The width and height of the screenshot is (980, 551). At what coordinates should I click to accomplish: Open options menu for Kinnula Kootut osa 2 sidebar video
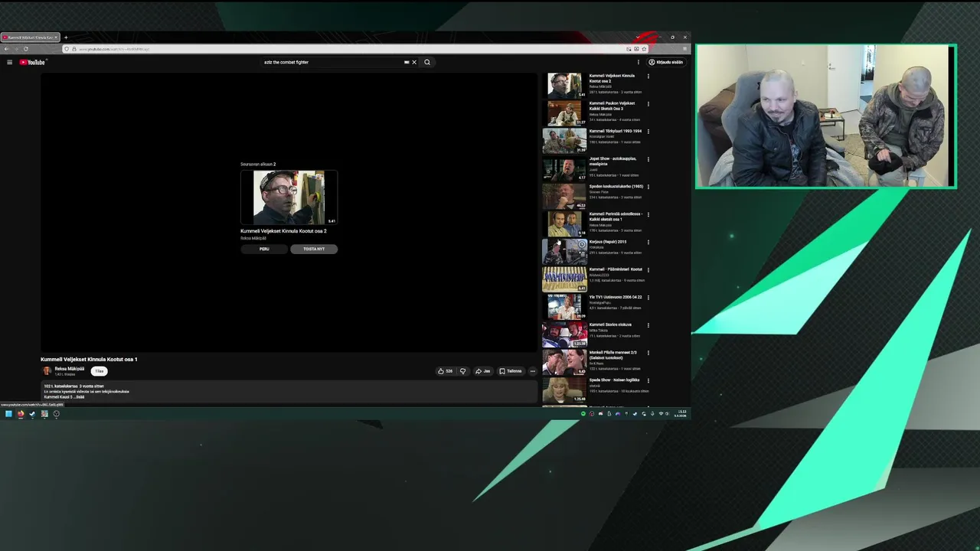[648, 77]
